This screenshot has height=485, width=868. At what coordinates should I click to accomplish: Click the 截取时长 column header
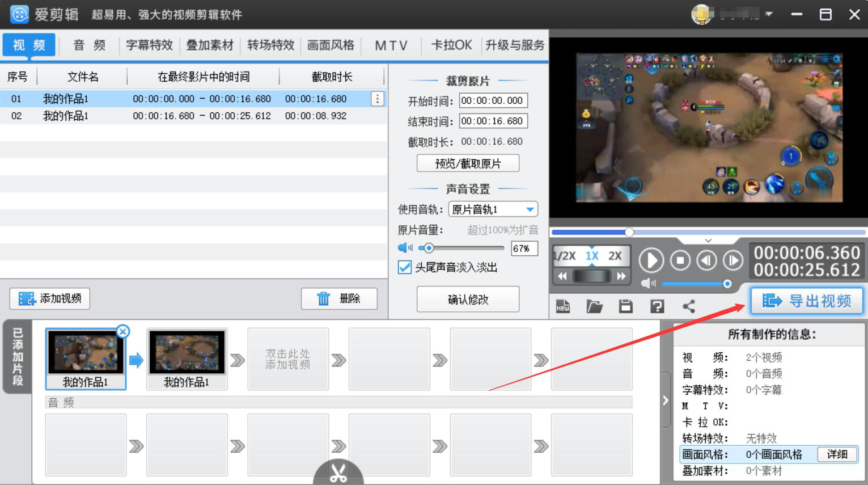[332, 77]
